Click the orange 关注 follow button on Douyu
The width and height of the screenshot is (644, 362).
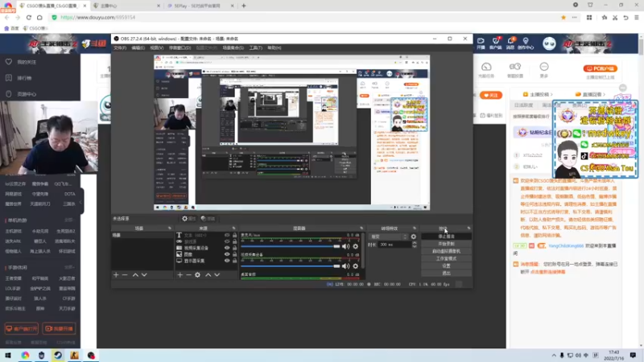491,95
